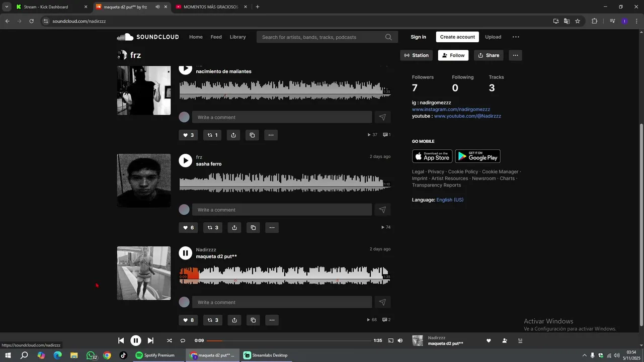
Task: Skip to previous track in player bar
Action: click(x=121, y=340)
